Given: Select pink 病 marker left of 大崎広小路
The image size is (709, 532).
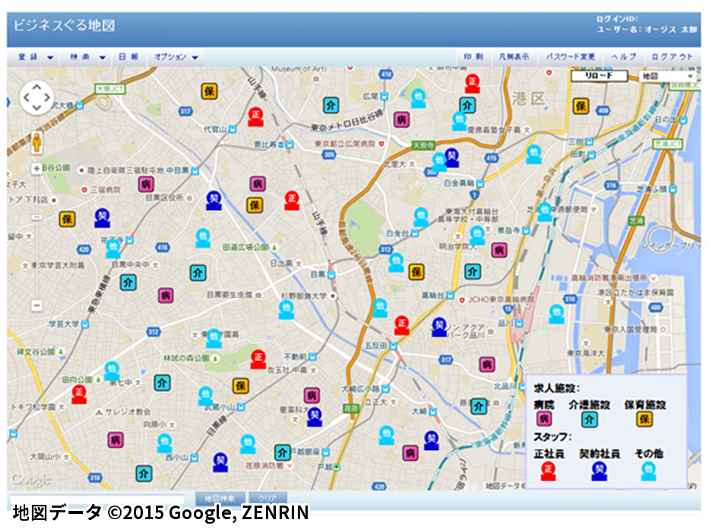Looking at the screenshot, I should [312, 396].
